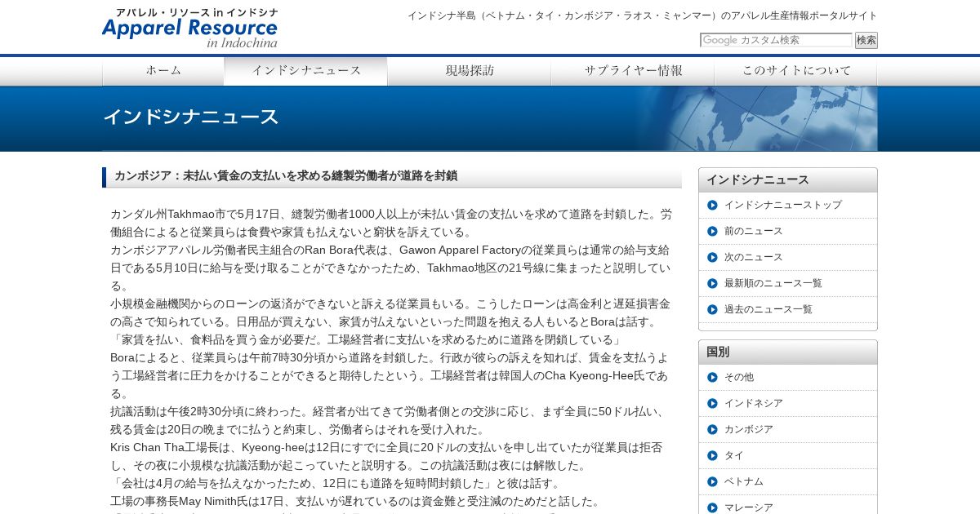Viewport: 980px width, 514px height.
Task: Click paragraph starting カンダル州Takhmao市で5月17日
Action: tap(392, 223)
